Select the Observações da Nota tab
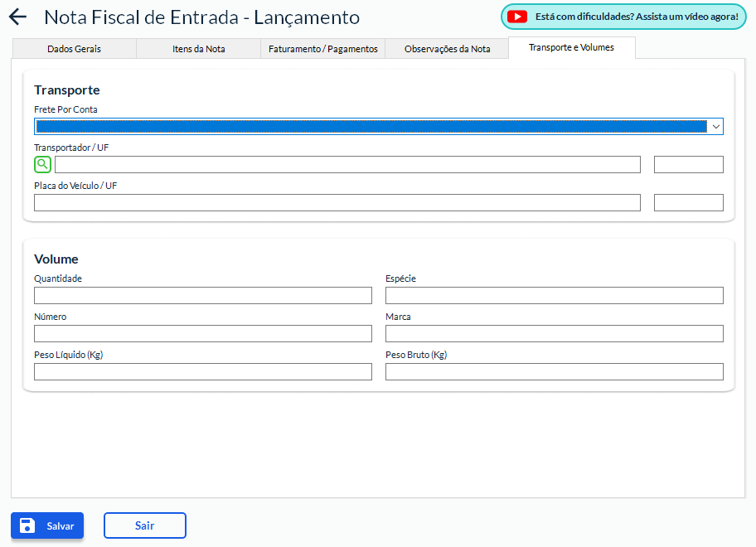The image size is (756, 547). click(x=447, y=49)
